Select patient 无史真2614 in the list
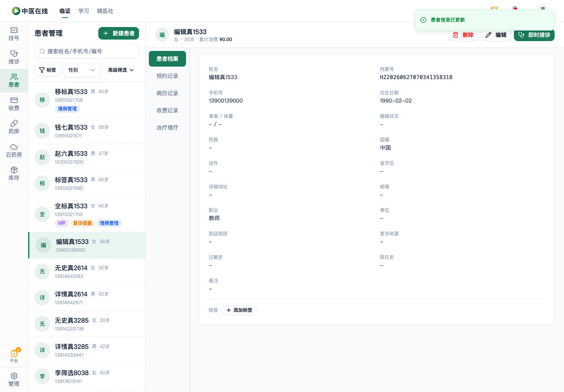This screenshot has width=564, height=392. click(x=87, y=271)
